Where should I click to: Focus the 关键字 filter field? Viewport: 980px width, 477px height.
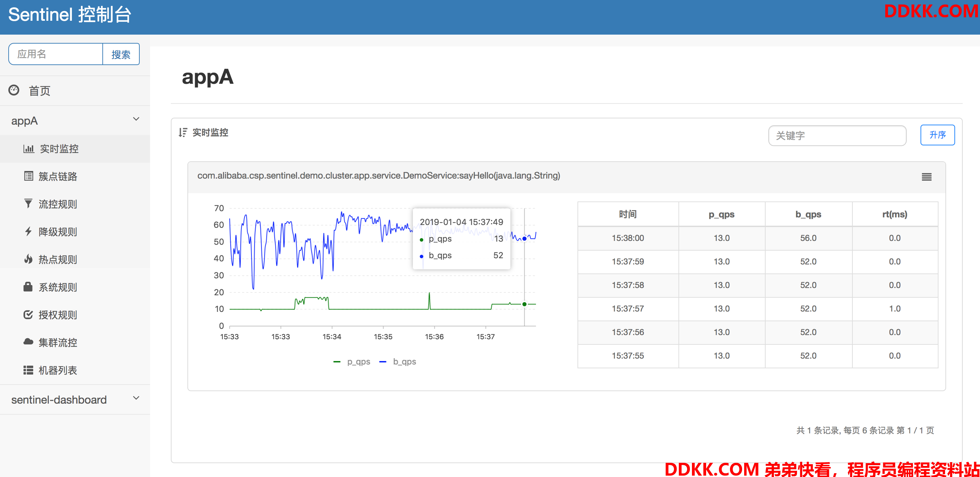coord(837,136)
